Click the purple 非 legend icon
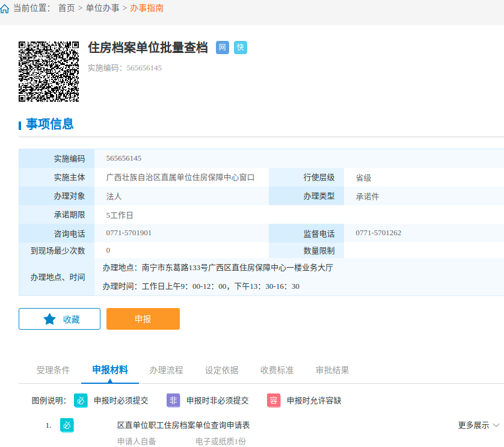This screenshot has width=504, height=447. coord(173,400)
